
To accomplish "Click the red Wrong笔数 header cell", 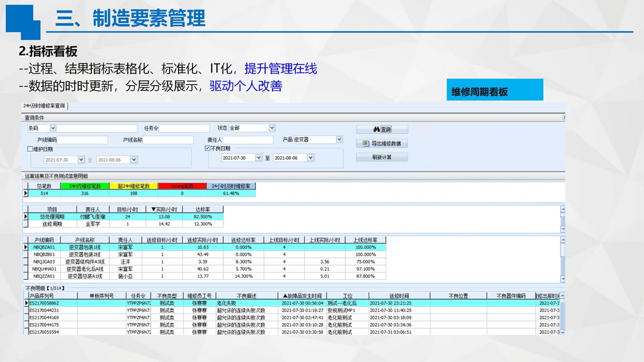I will [182, 186].
